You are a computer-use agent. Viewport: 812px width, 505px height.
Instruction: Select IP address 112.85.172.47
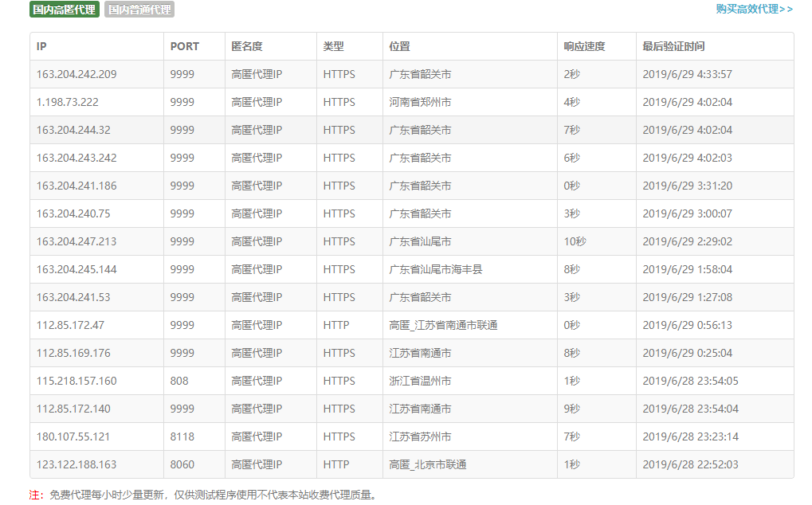pyautogui.click(x=70, y=326)
